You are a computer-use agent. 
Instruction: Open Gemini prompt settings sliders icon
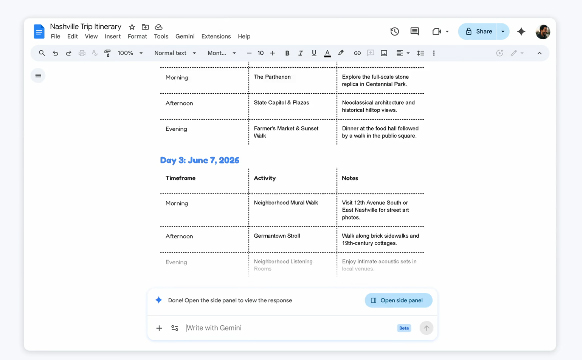coord(174,328)
